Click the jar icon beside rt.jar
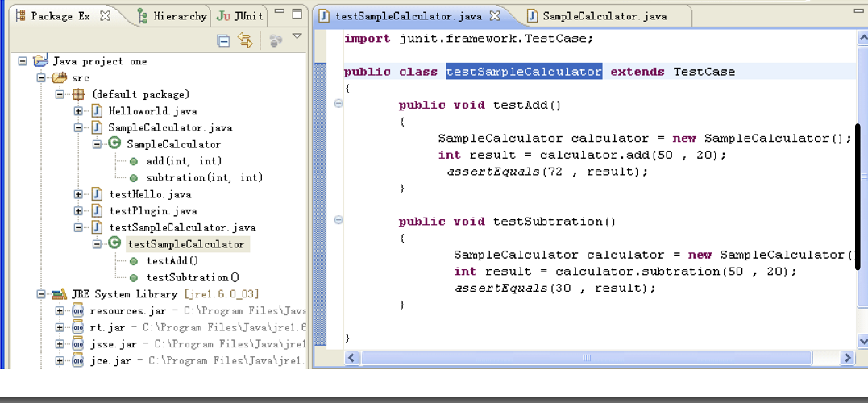 click(x=78, y=327)
